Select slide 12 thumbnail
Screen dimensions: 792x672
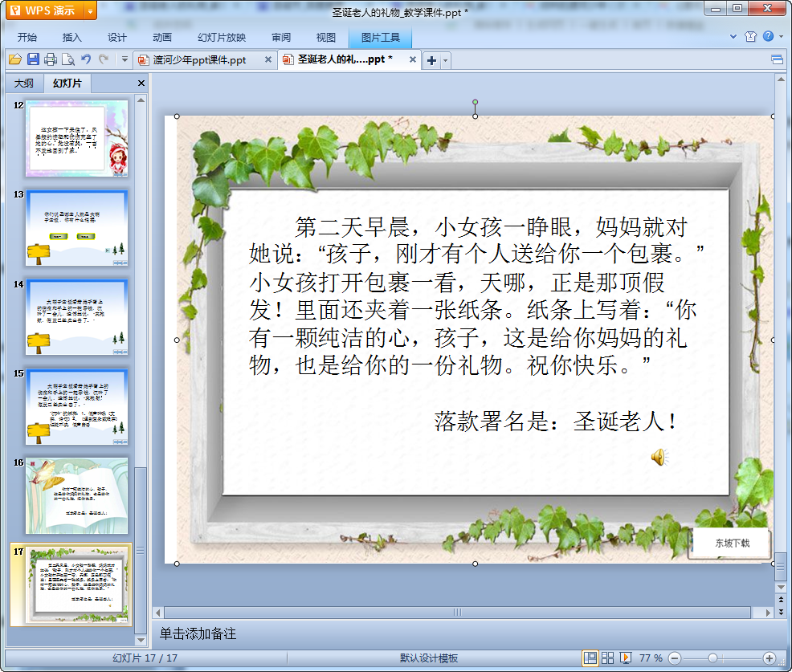tap(77, 138)
